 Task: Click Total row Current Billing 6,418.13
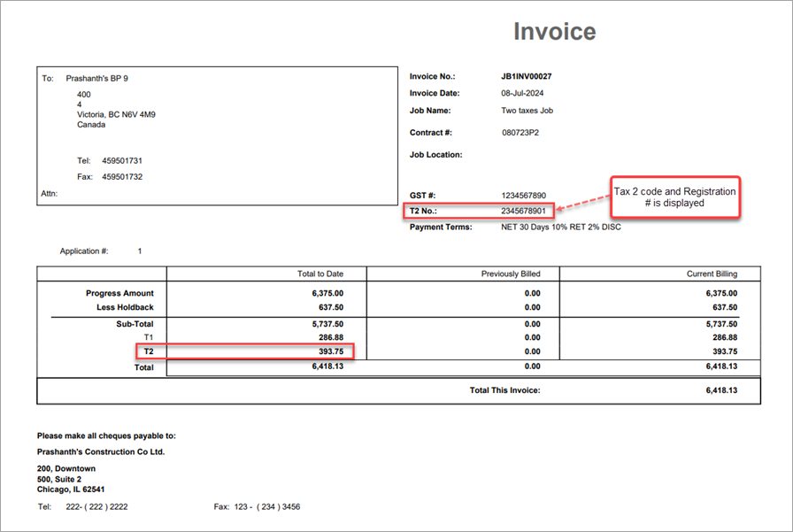[x=721, y=366]
